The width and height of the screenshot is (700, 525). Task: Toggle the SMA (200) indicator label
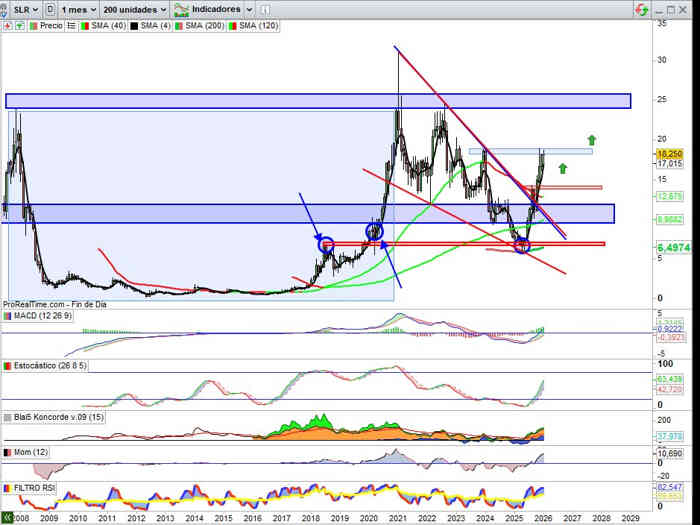[206, 25]
